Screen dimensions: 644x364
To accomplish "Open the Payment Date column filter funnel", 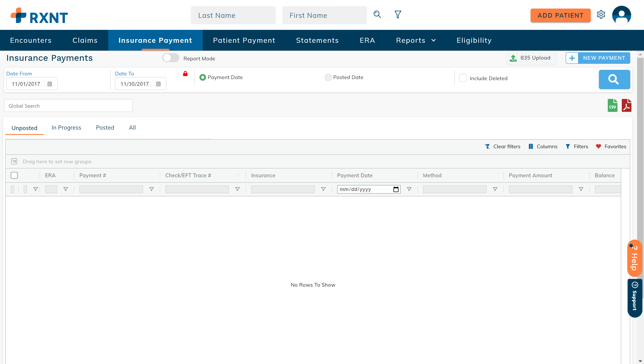I will pyautogui.click(x=409, y=189).
